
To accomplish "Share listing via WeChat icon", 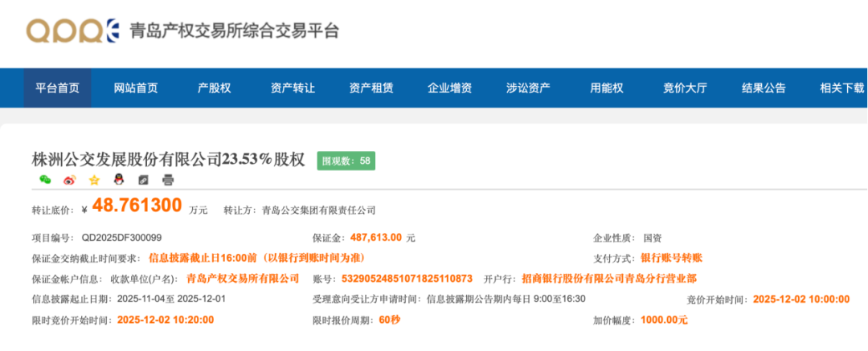I will pos(45,179).
